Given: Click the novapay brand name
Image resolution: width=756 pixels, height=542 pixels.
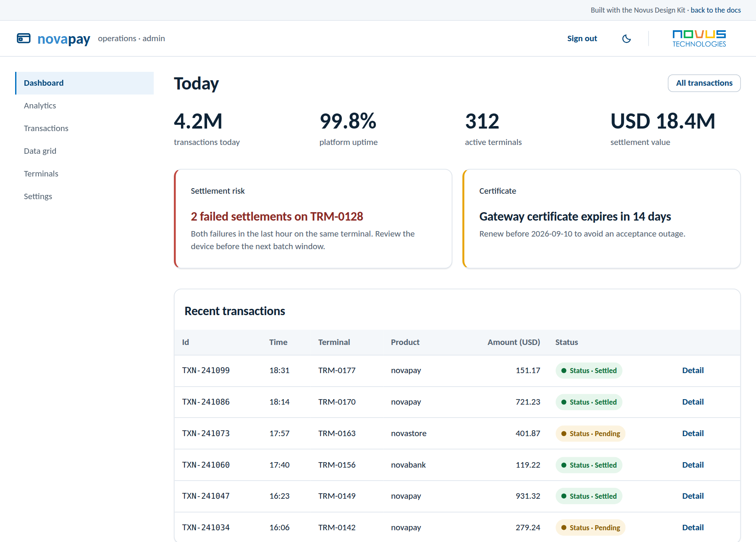Looking at the screenshot, I should pyautogui.click(x=64, y=39).
